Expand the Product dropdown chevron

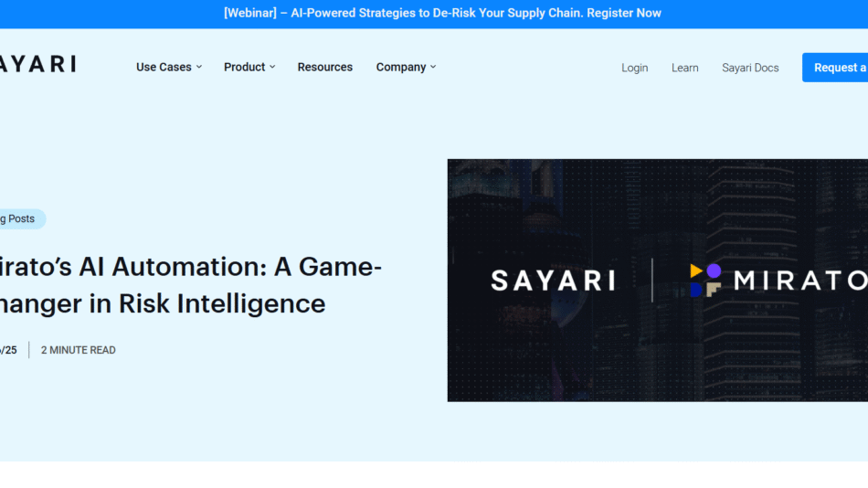[272, 67]
